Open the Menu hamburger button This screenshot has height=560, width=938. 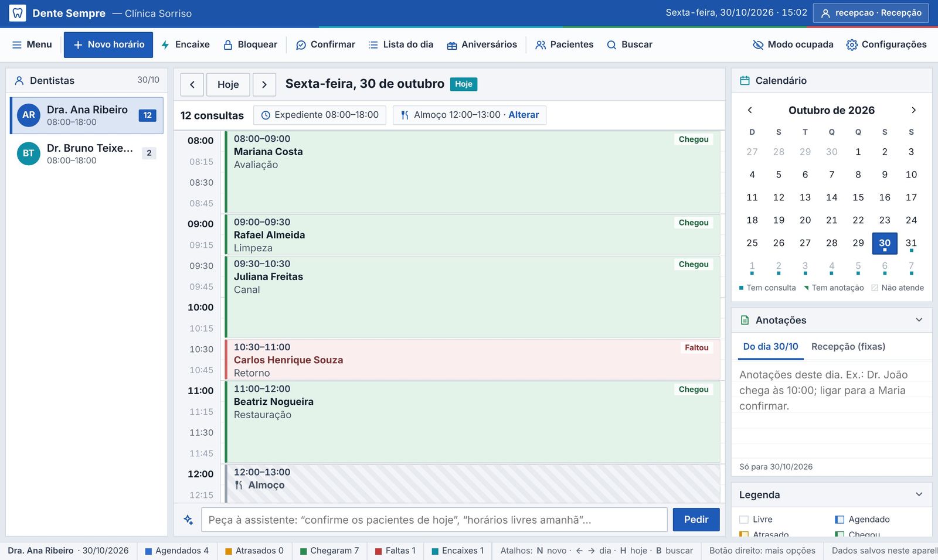pos(32,45)
